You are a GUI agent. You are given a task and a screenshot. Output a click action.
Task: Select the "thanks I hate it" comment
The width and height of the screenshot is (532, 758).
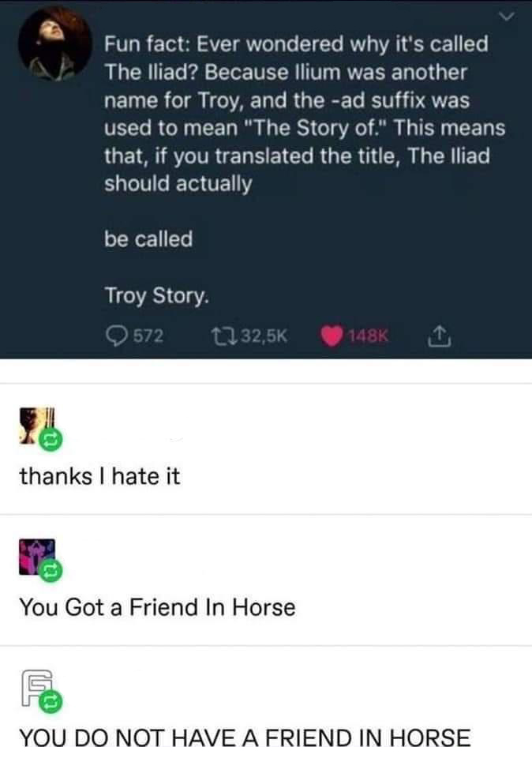point(99,476)
